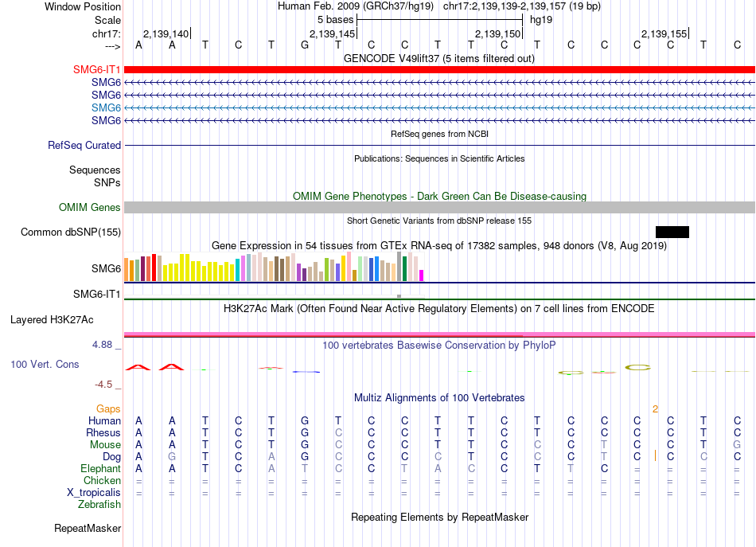Viewport: 756px width, 547px height.
Task: Click the hg19 text beside scale bar
Action: (x=541, y=20)
